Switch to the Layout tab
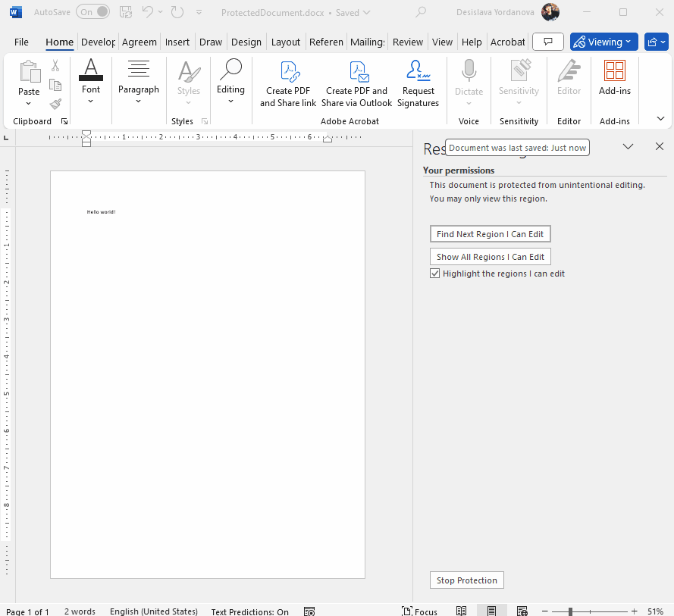Image resolution: width=674 pixels, height=616 pixels. coord(285,42)
